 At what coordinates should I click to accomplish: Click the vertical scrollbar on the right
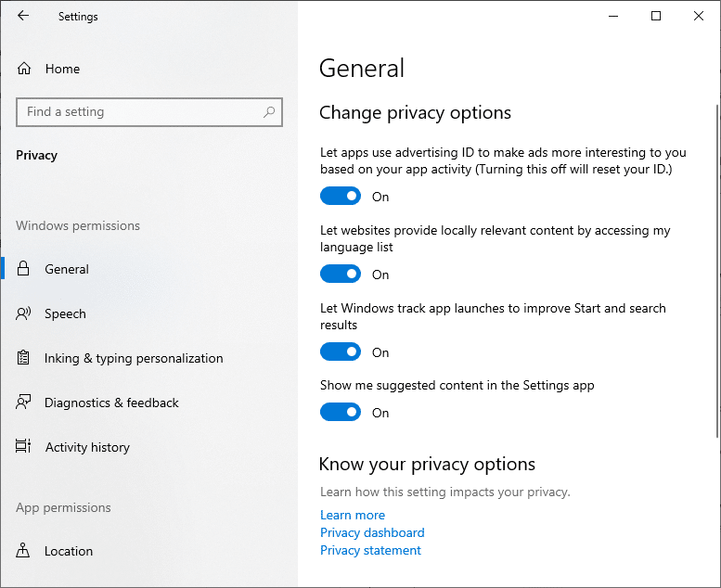[716, 269]
